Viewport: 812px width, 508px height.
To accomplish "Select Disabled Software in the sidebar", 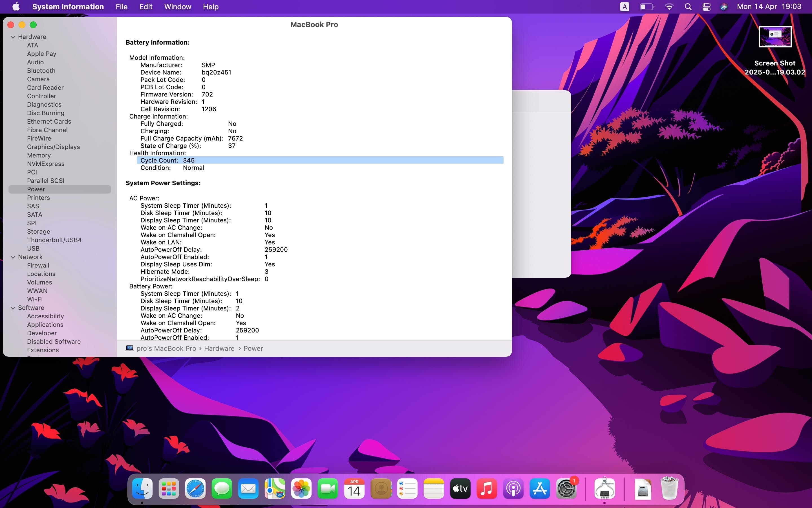I will [x=54, y=341].
